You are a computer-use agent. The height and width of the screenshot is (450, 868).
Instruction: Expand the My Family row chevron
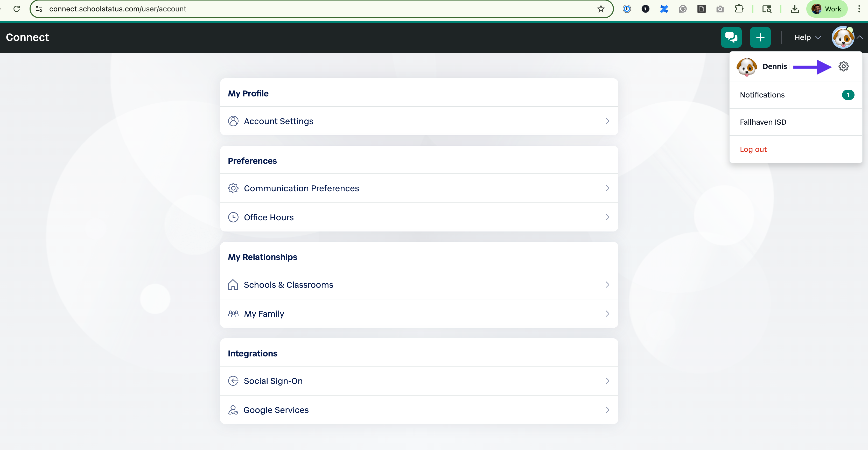click(x=607, y=314)
